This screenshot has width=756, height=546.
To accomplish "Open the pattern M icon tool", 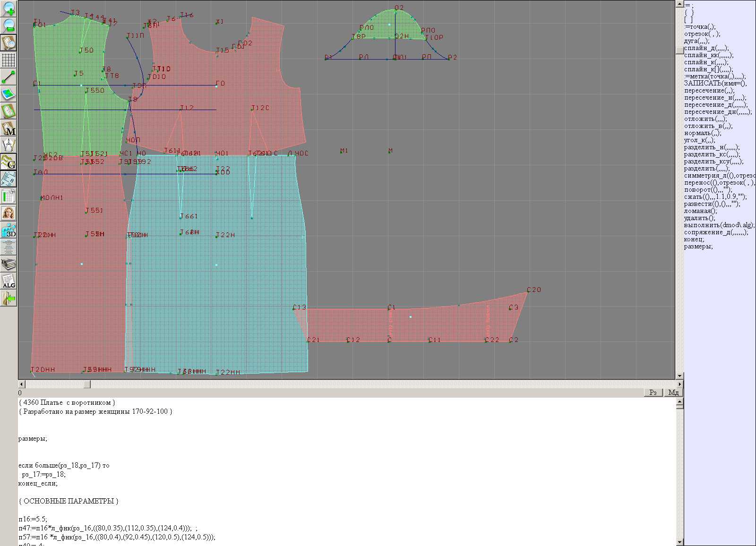I will [x=9, y=128].
